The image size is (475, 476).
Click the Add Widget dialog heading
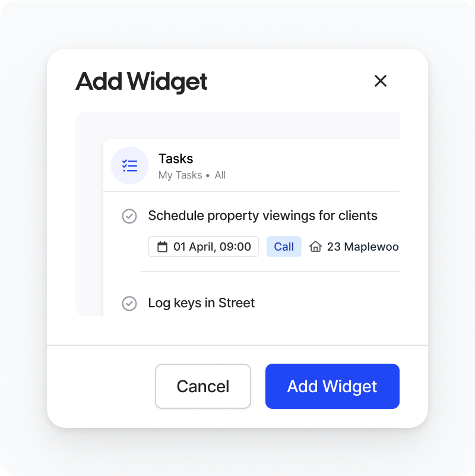(x=141, y=81)
